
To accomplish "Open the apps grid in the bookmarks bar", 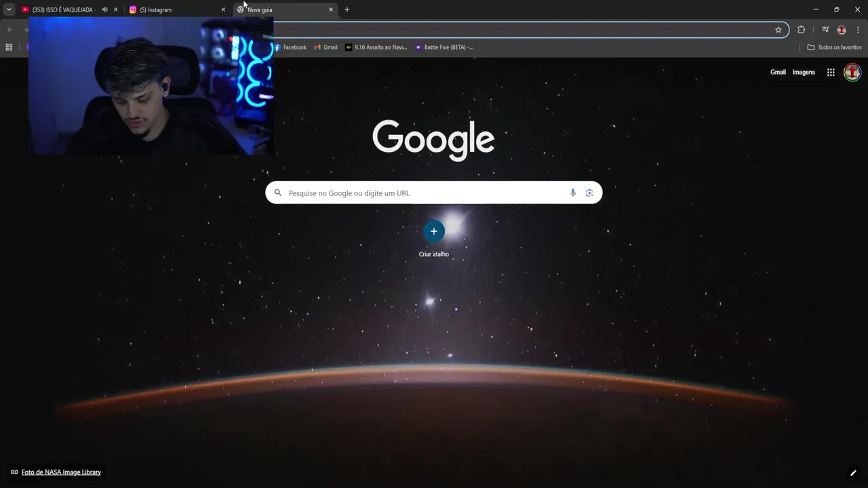I will (9, 47).
